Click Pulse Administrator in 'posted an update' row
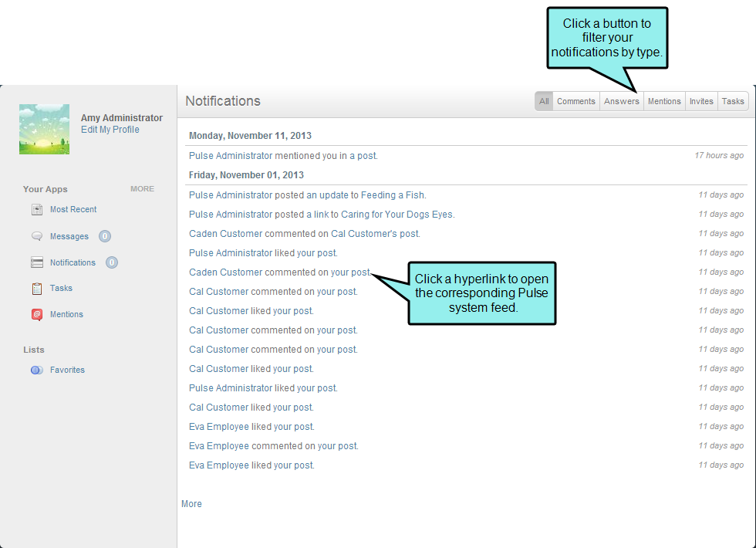756x548 pixels. pos(231,195)
